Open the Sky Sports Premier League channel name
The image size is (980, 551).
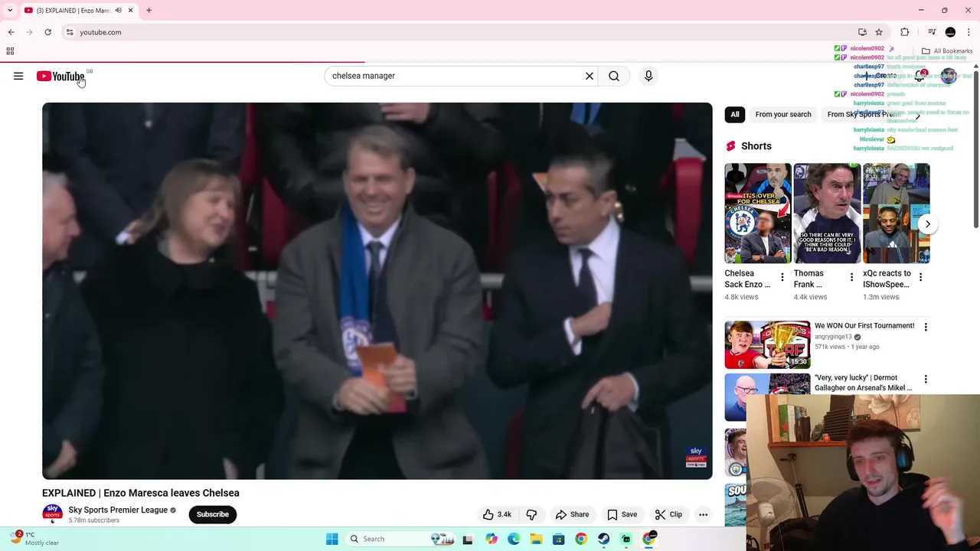118,510
